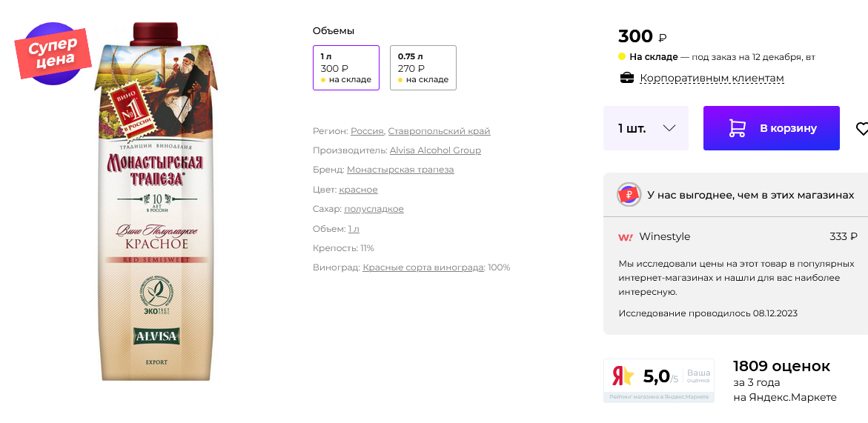
Task: Click the полусладкое sugar link
Action: [374, 209]
